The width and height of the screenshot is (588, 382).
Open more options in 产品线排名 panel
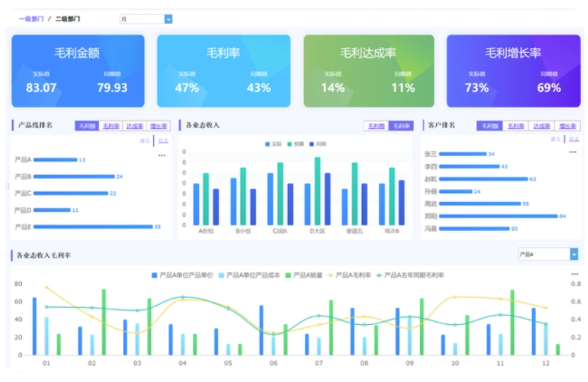pos(162,155)
